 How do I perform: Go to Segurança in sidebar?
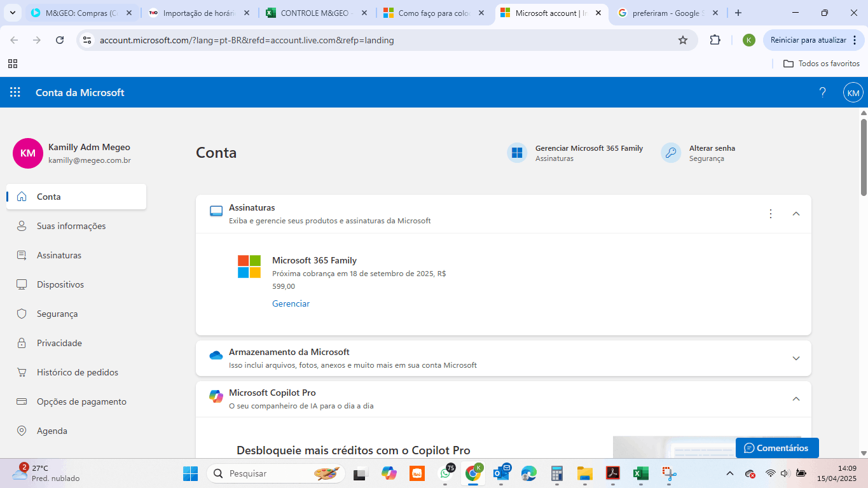57,314
